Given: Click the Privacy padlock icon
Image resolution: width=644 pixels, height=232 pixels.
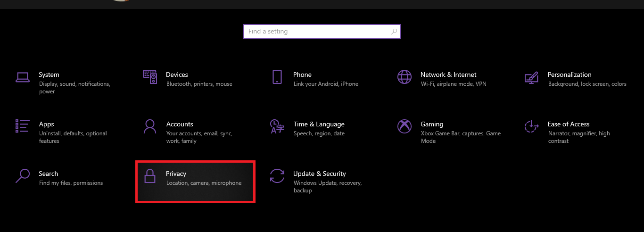Looking at the screenshot, I should click(x=150, y=176).
